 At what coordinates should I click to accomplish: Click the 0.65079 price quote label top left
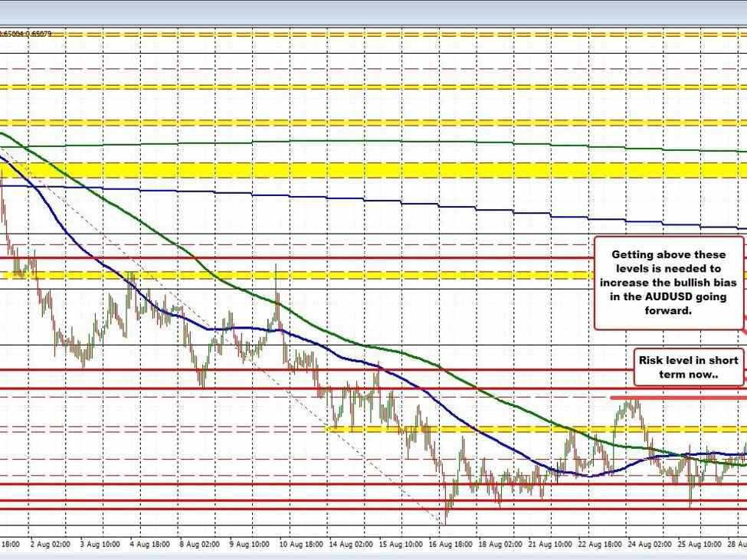pos(28,34)
